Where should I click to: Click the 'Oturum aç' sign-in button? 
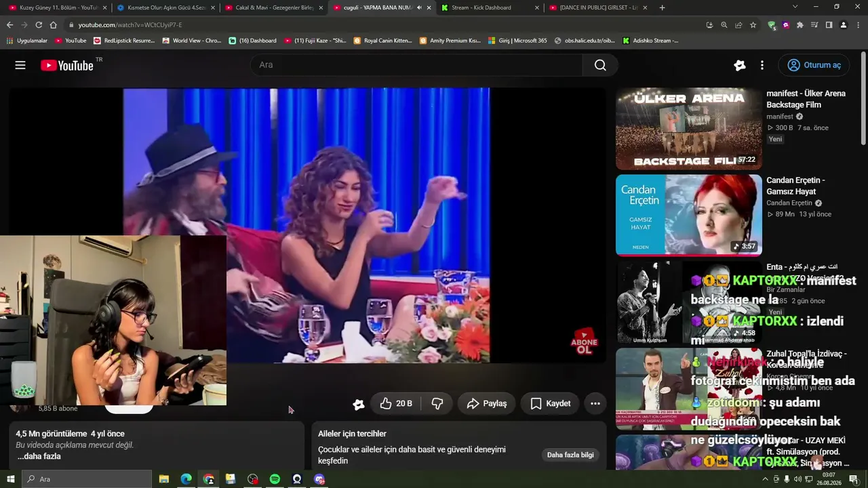coord(814,65)
